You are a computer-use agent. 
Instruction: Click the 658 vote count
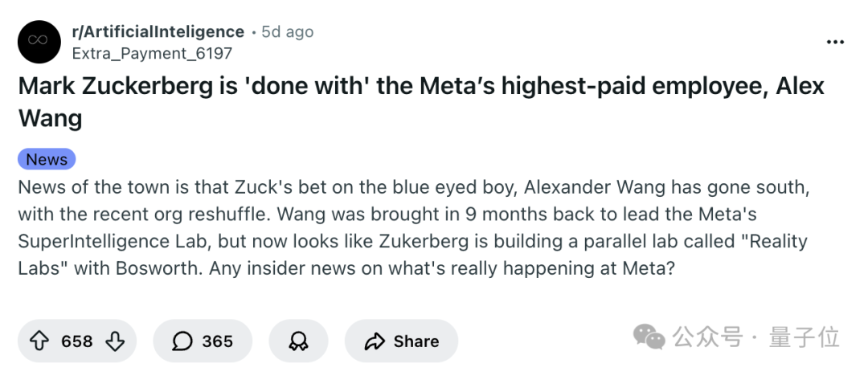[x=77, y=341]
